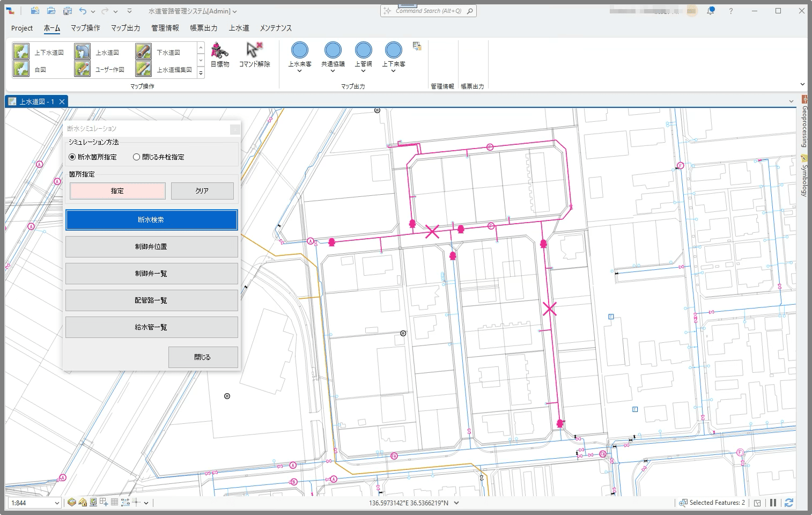Open the 下水道図 map

coord(143,52)
